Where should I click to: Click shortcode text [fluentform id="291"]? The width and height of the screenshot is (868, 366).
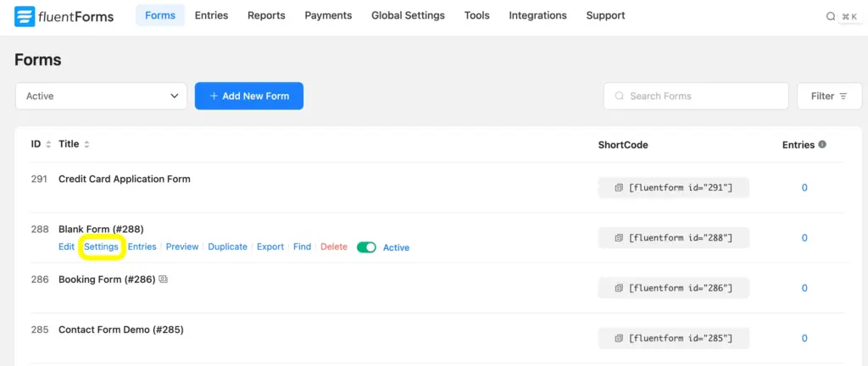681,188
